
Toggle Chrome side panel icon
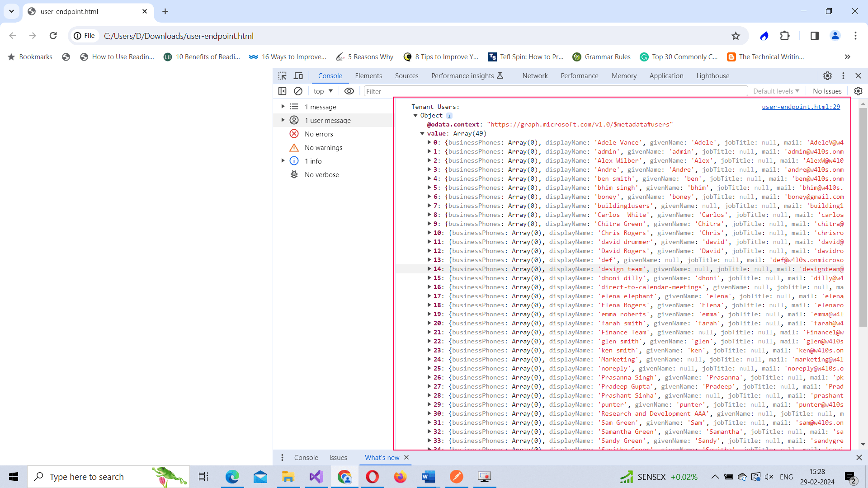[x=815, y=36]
